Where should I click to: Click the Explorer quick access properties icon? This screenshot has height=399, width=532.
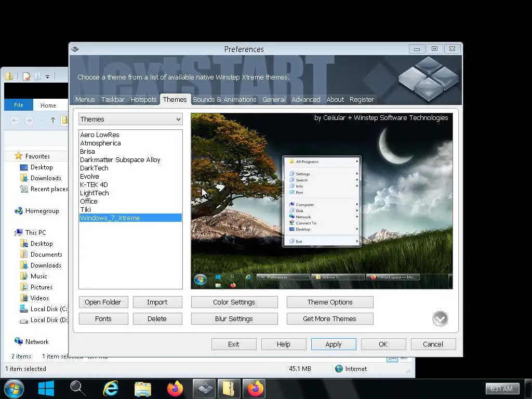[26, 76]
